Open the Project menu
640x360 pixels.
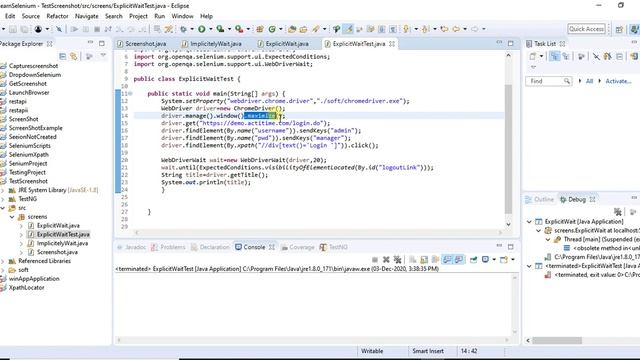[x=138, y=16]
